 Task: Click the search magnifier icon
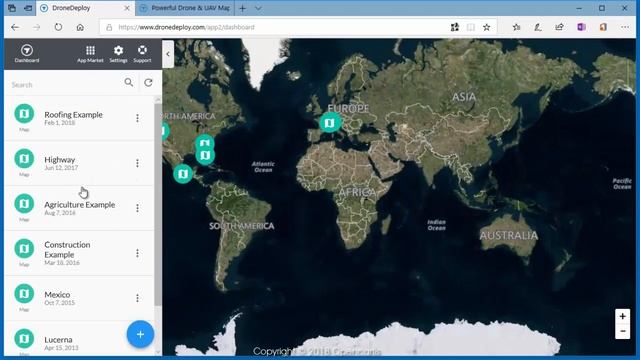(x=129, y=82)
